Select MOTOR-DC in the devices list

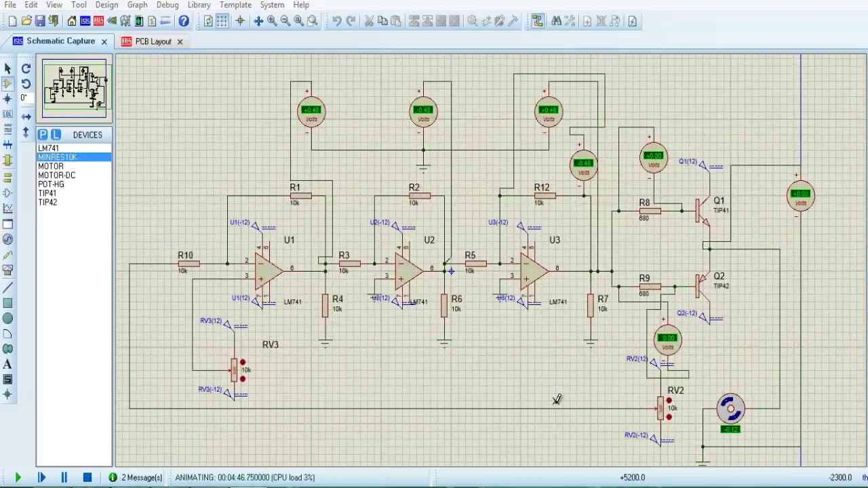(74, 175)
